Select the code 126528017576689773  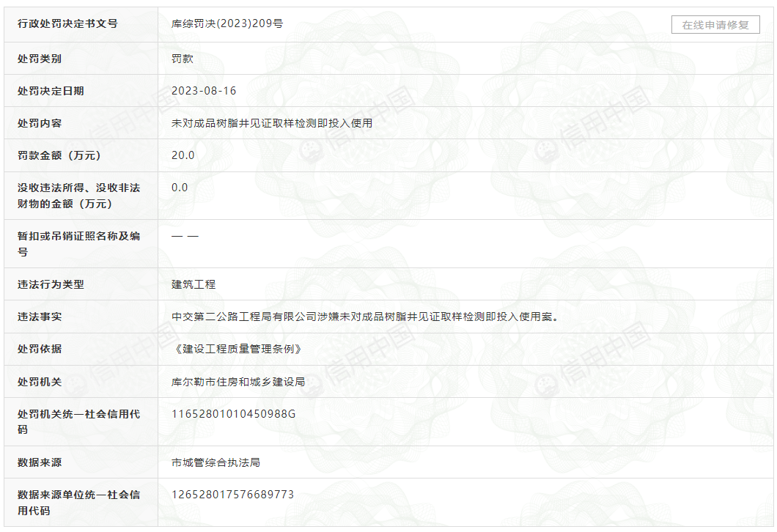tap(233, 495)
